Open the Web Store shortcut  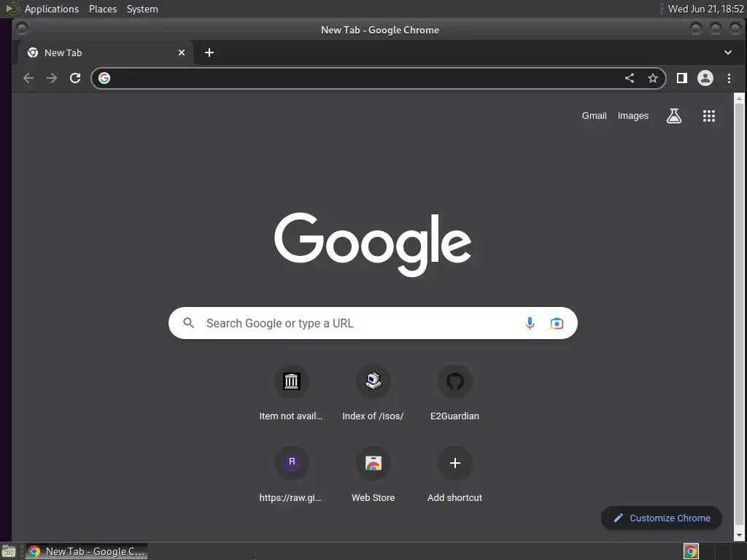373,475
